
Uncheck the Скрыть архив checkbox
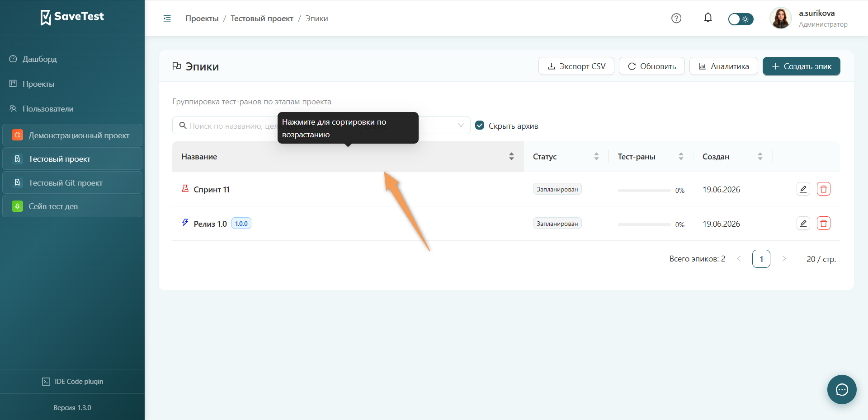480,125
